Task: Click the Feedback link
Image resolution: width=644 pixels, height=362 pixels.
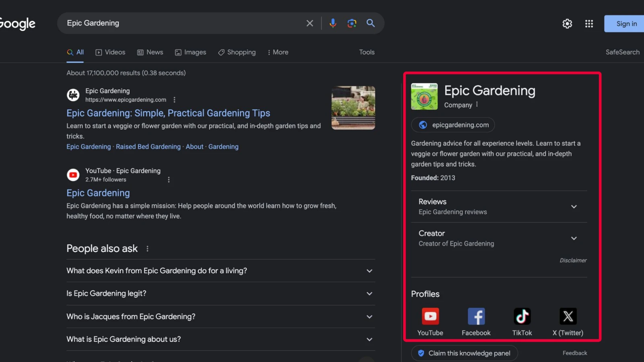Action: click(575, 353)
